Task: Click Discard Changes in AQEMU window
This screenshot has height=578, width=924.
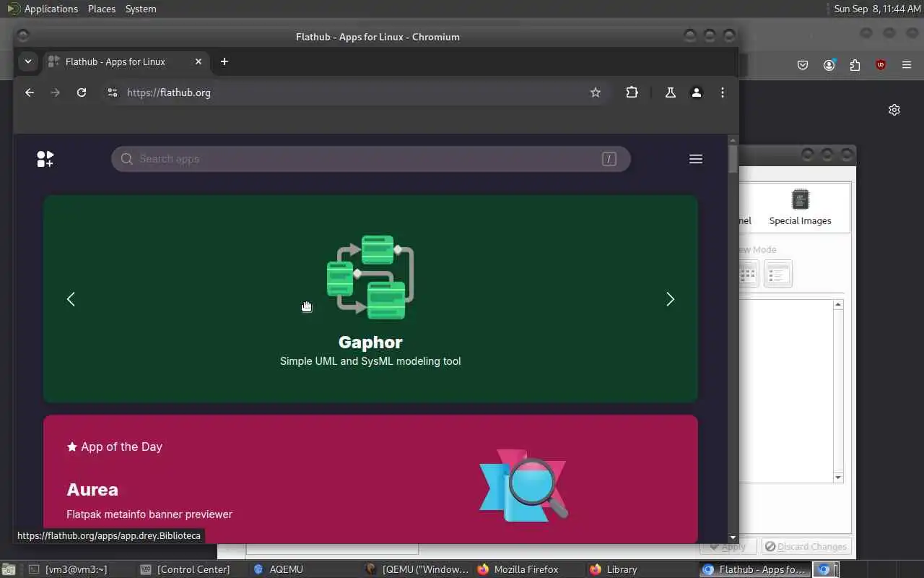Action: 806,547
